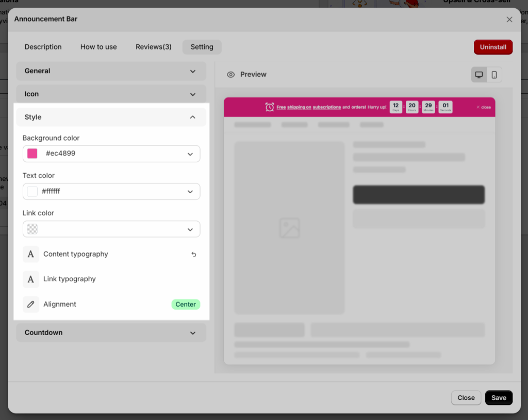Collapse the Style section

[111, 117]
